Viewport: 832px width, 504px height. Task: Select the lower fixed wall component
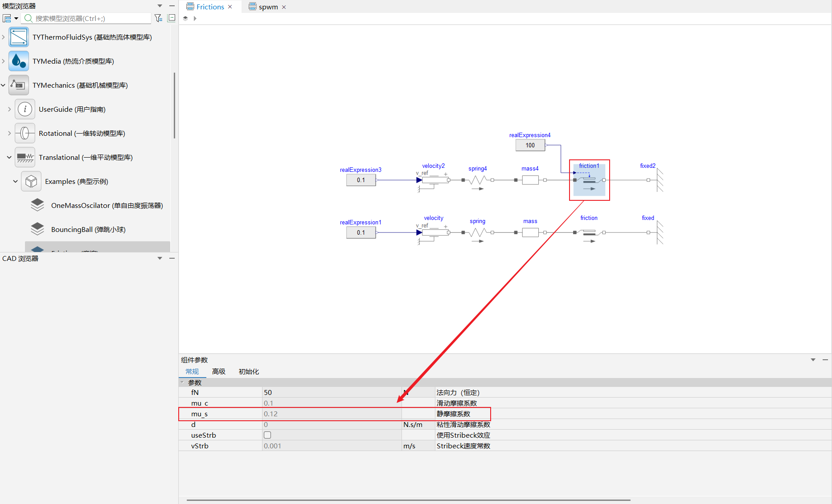click(655, 232)
